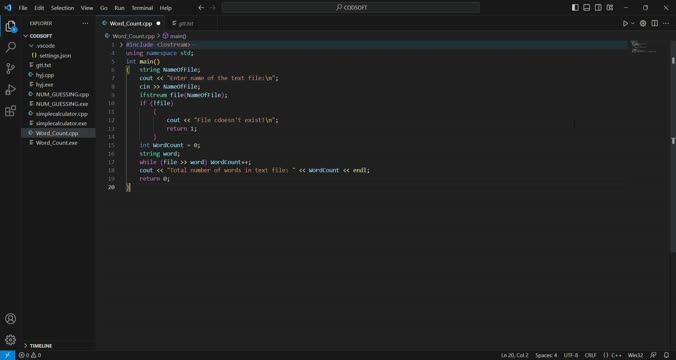Viewport: 676px width, 360px height.
Task: Toggle the secondary side bar visibility
Action: (x=598, y=8)
